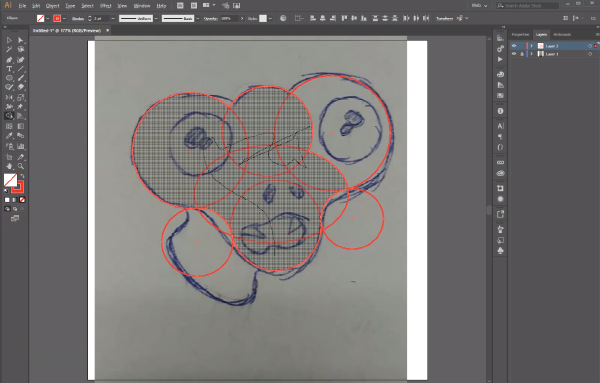This screenshot has width=600, height=383.
Task: Open the Object menu
Action: [x=52, y=6]
